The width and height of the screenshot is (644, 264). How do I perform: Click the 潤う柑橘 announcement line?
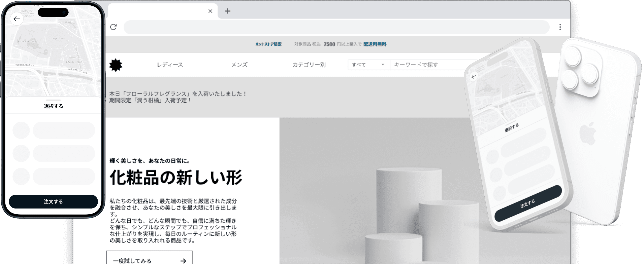150,100
